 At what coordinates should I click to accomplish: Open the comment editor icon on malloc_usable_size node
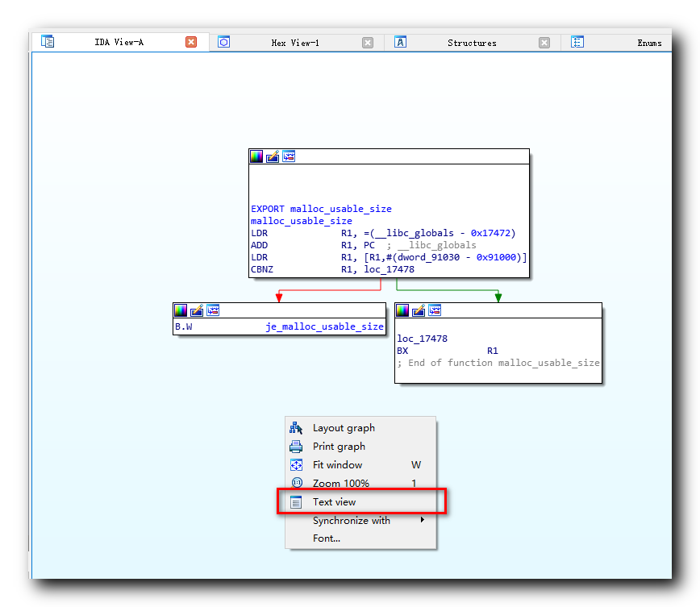point(273,156)
